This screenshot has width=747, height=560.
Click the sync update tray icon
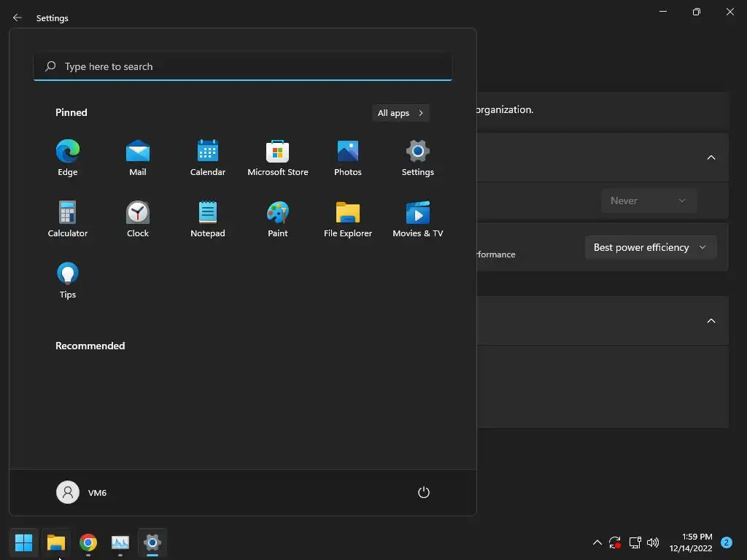[x=615, y=542]
